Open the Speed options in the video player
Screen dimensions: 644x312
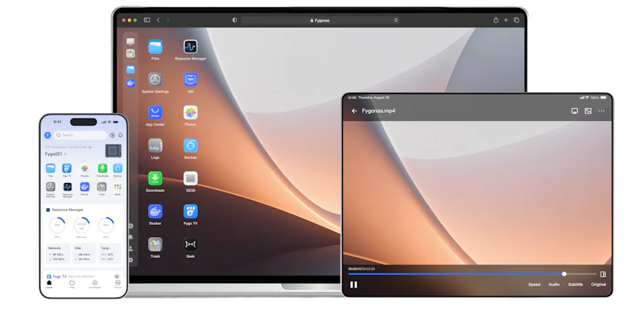tap(535, 285)
